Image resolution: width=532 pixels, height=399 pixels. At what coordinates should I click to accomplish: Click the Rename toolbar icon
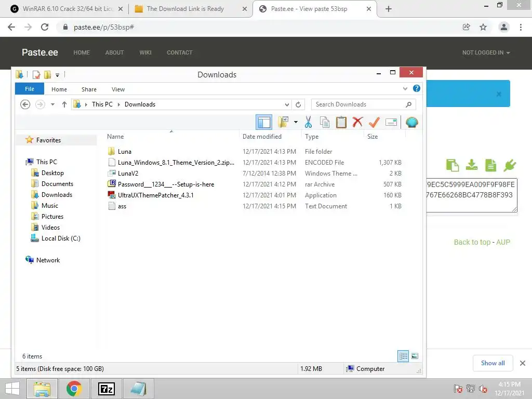coord(391,122)
